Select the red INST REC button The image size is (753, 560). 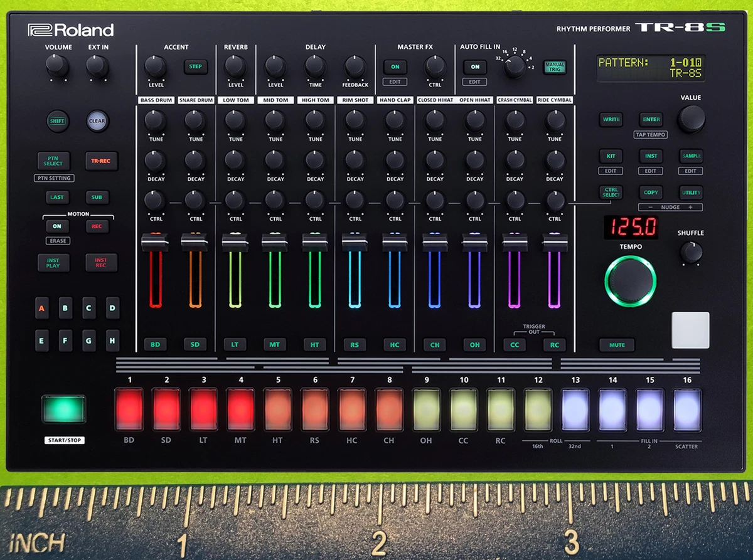[100, 263]
